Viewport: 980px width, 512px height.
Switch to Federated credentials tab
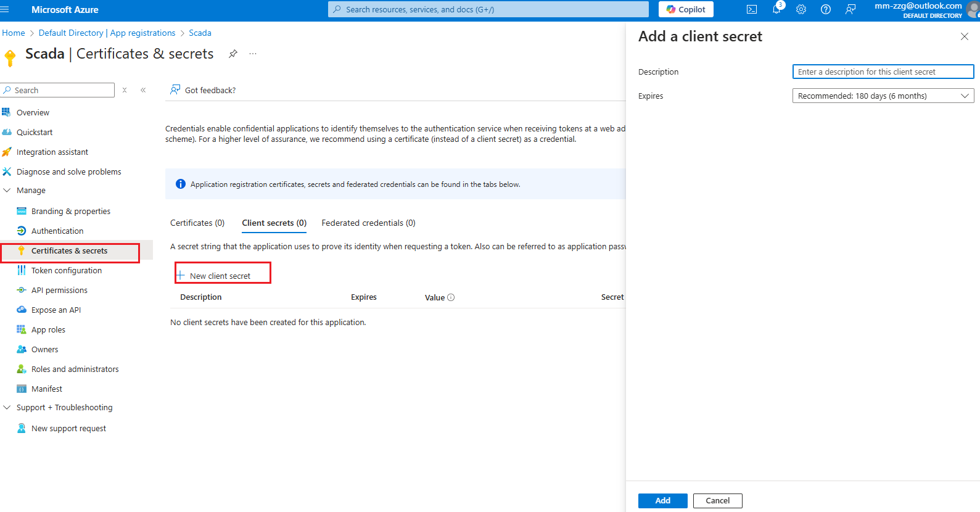368,223
